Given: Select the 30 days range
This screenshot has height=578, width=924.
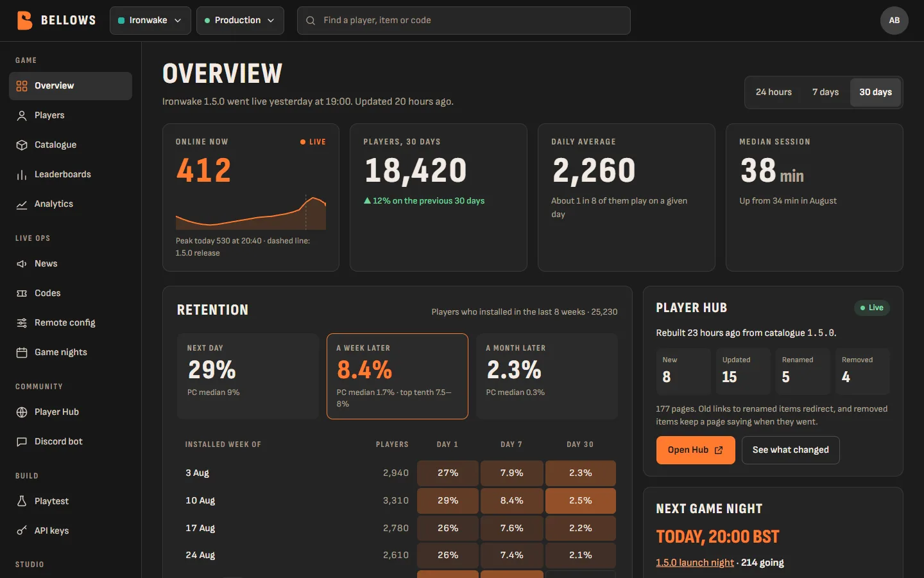Looking at the screenshot, I should pyautogui.click(x=876, y=92).
